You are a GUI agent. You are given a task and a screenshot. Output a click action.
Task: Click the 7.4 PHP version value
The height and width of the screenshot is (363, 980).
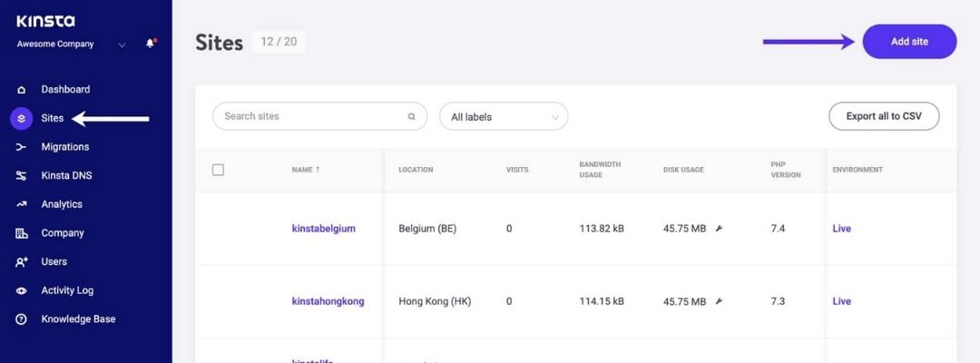[778, 229]
